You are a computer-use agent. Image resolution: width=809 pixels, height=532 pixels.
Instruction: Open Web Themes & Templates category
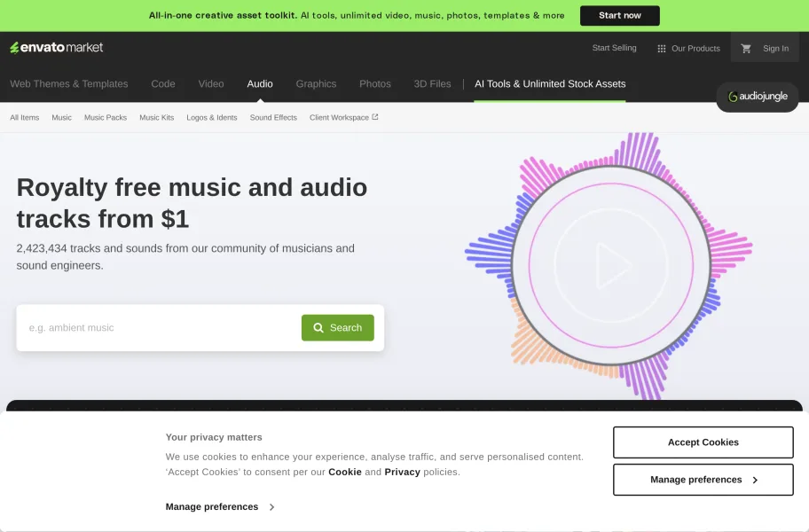point(69,83)
